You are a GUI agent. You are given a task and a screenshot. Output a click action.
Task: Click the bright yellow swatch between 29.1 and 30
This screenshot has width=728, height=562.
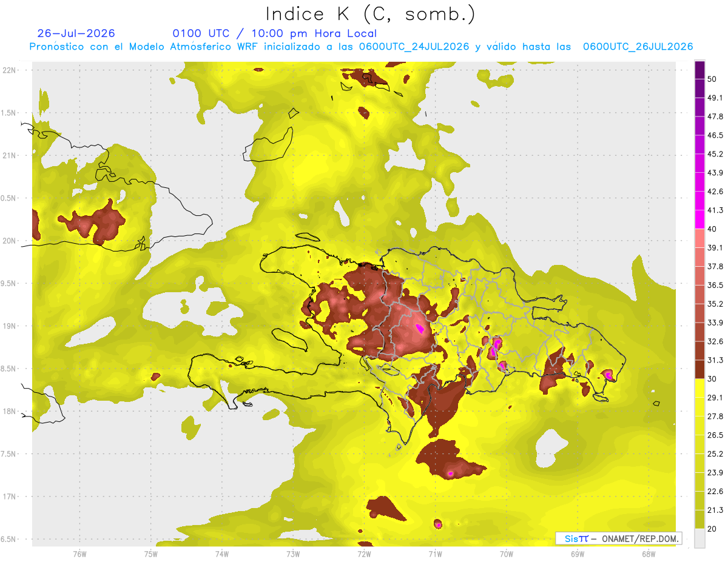(699, 388)
